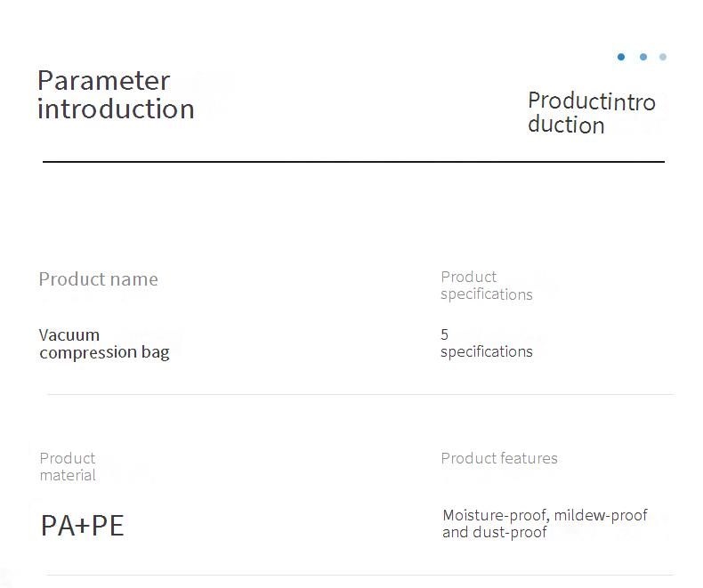Click the Parameter introduction heading
Viewport: 703px width, 588px height.
(116, 94)
